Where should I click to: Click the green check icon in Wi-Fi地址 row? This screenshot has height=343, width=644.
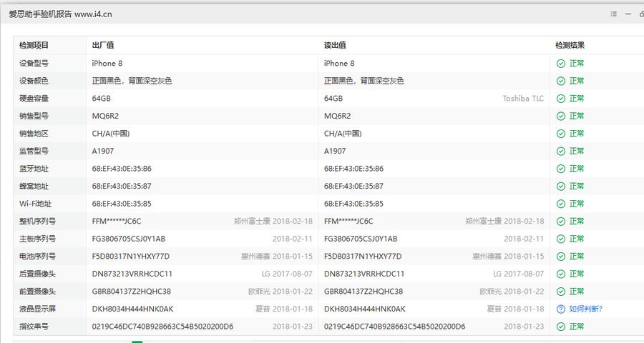pyautogui.click(x=560, y=204)
